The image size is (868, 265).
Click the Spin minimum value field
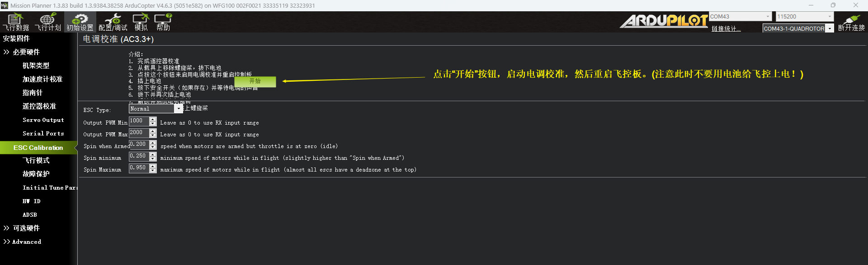(x=139, y=156)
